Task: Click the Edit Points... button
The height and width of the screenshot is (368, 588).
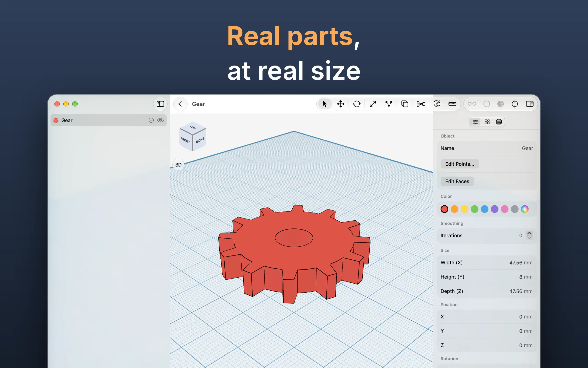Action: pos(459,164)
